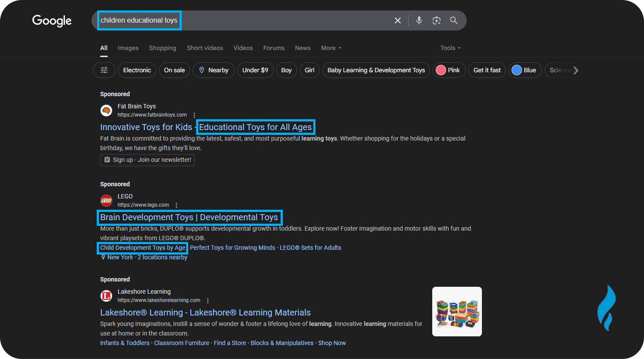Open the Classroom Furniture sitelink
644x359 pixels.
pyautogui.click(x=182, y=343)
